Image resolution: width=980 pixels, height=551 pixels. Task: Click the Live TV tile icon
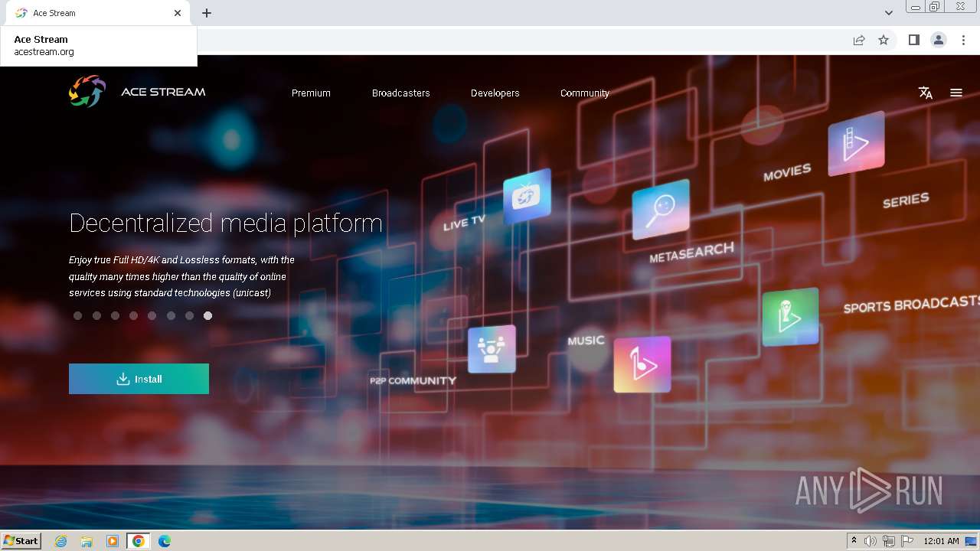pyautogui.click(x=527, y=196)
